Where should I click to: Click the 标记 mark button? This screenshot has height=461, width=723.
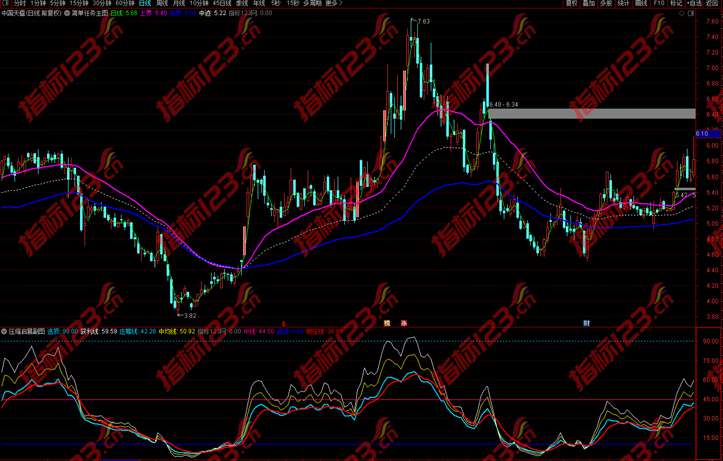(676, 4)
